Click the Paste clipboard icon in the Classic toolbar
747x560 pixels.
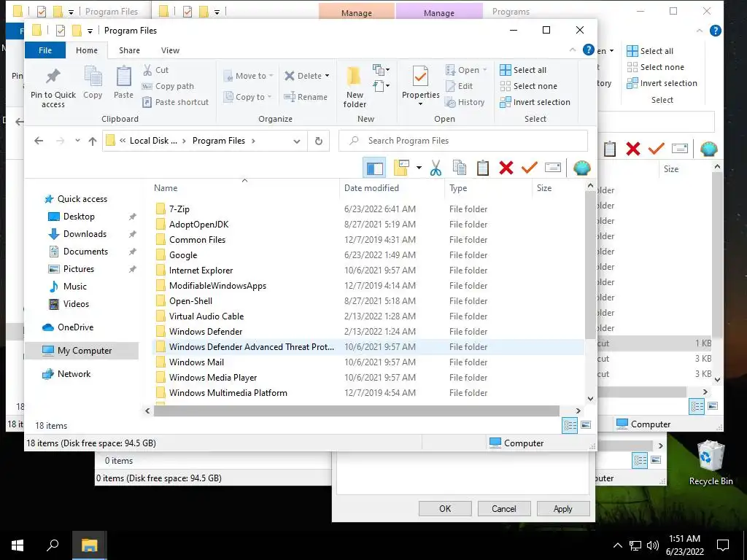coord(483,168)
